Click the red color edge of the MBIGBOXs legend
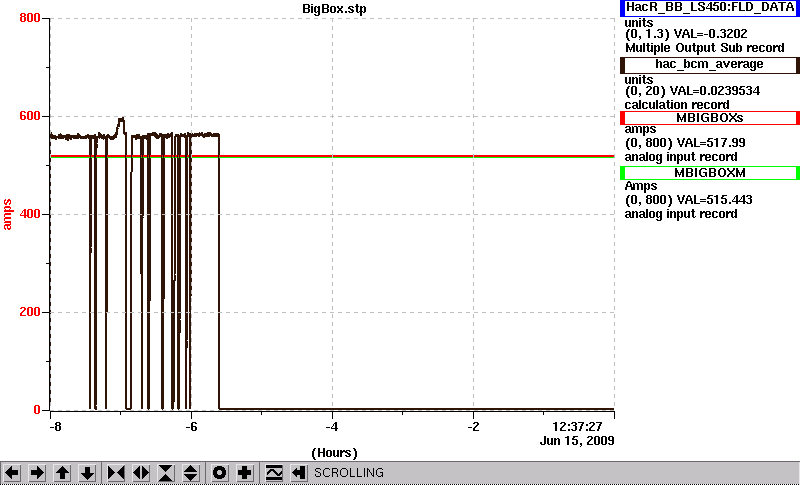 622,118
